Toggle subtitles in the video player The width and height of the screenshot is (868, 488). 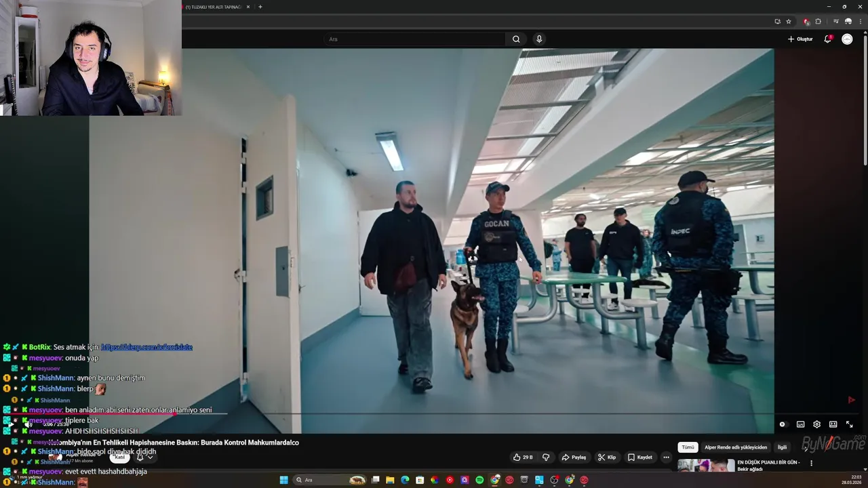tap(800, 424)
